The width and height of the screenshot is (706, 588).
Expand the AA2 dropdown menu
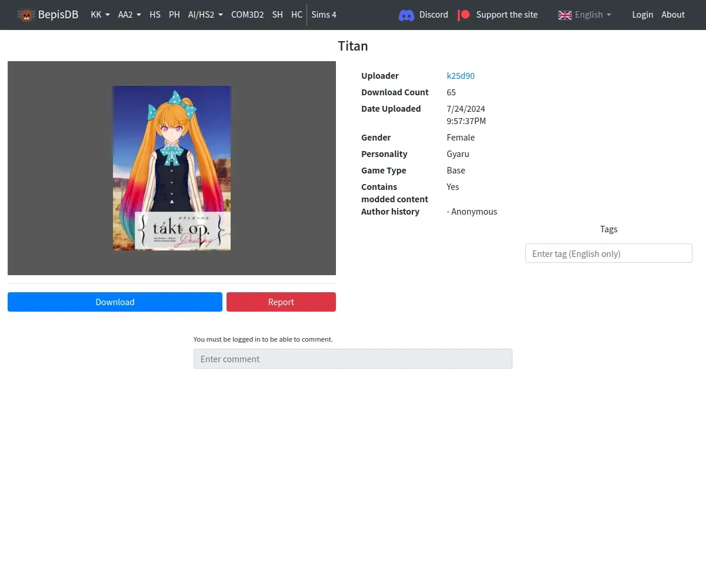[x=129, y=15]
